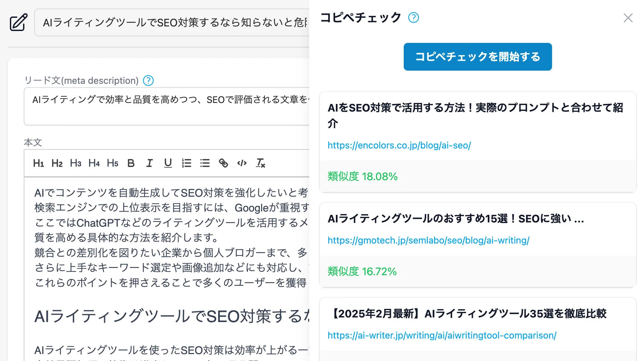
Task: Apply Heading 5 format
Action: click(x=112, y=163)
